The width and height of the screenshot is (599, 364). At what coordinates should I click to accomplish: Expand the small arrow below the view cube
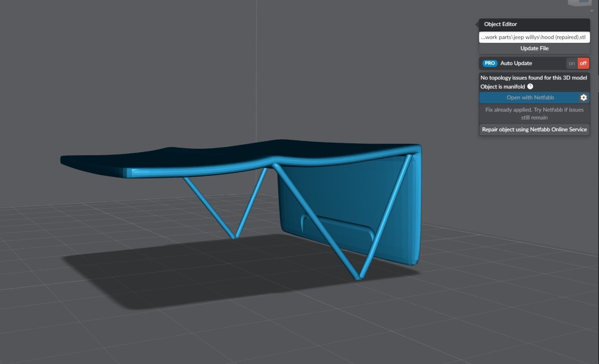coord(592,11)
